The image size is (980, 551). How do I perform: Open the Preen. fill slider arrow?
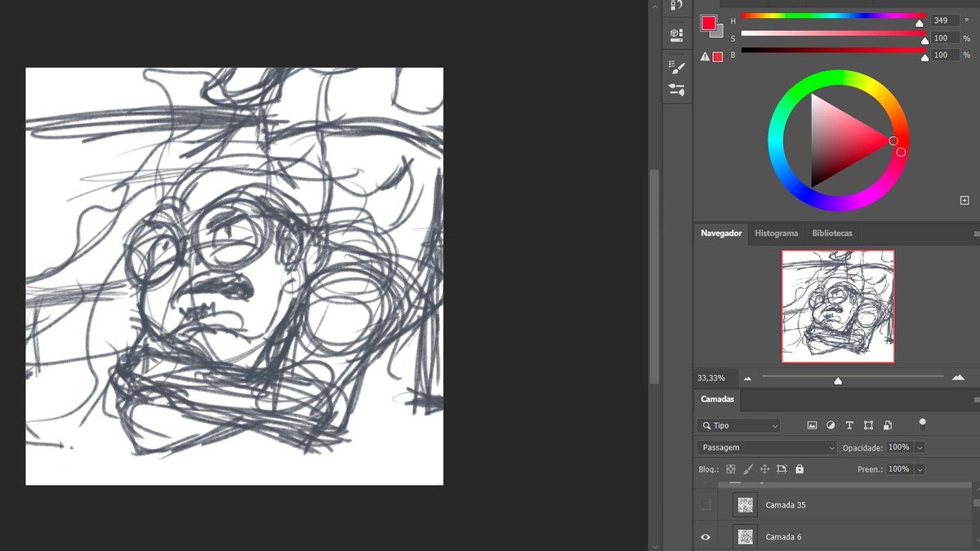[x=920, y=469]
